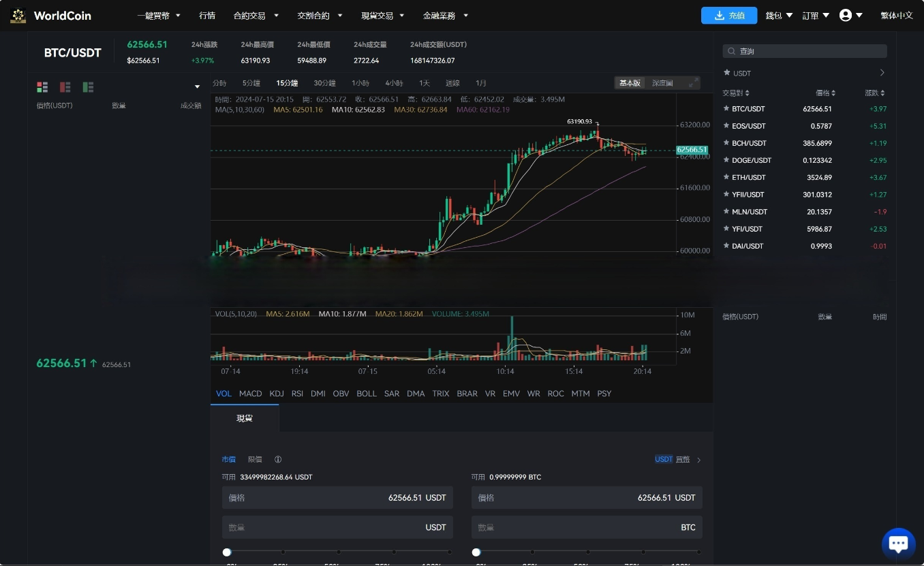
Task: Switch to the 深度圖 chart tab
Action: pyautogui.click(x=662, y=82)
